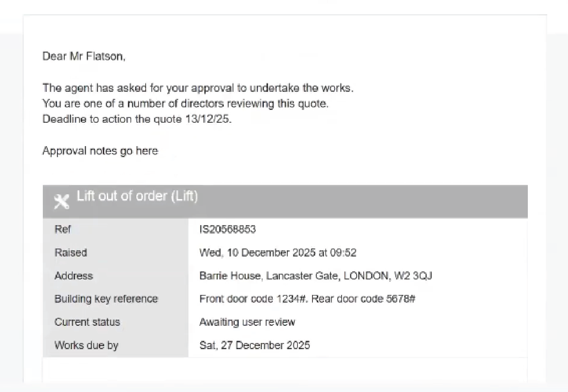The height and width of the screenshot is (392, 568).
Task: Click the "Dear Mr Flatson" greeting
Action: point(84,57)
